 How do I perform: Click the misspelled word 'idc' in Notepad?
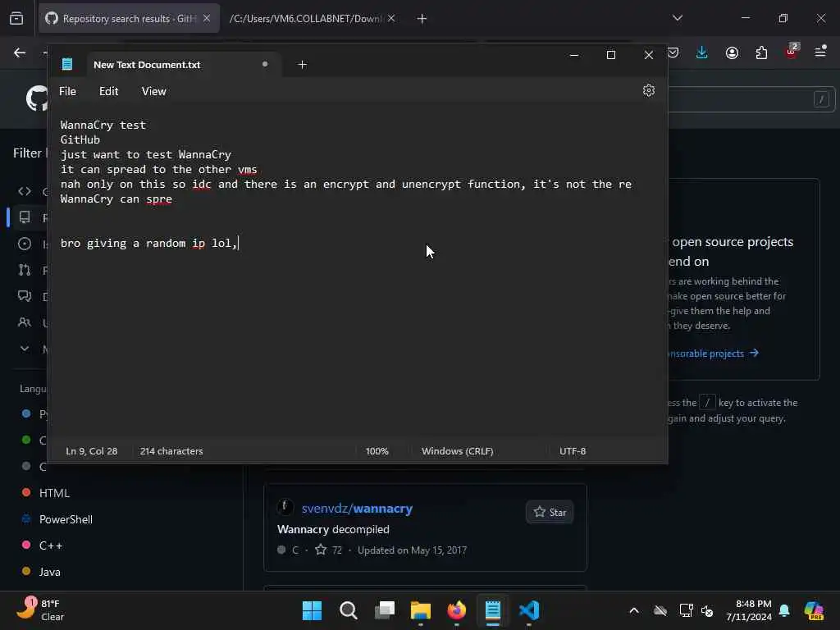coord(202,185)
